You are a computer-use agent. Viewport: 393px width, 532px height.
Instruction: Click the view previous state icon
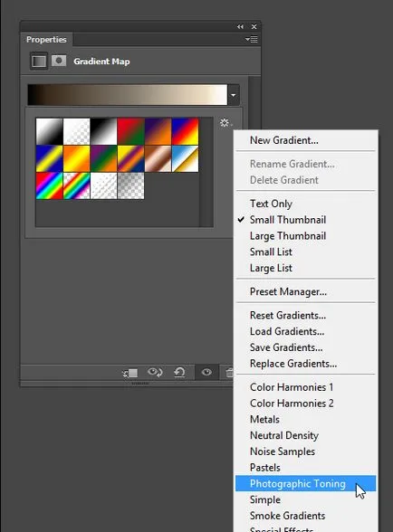155,373
